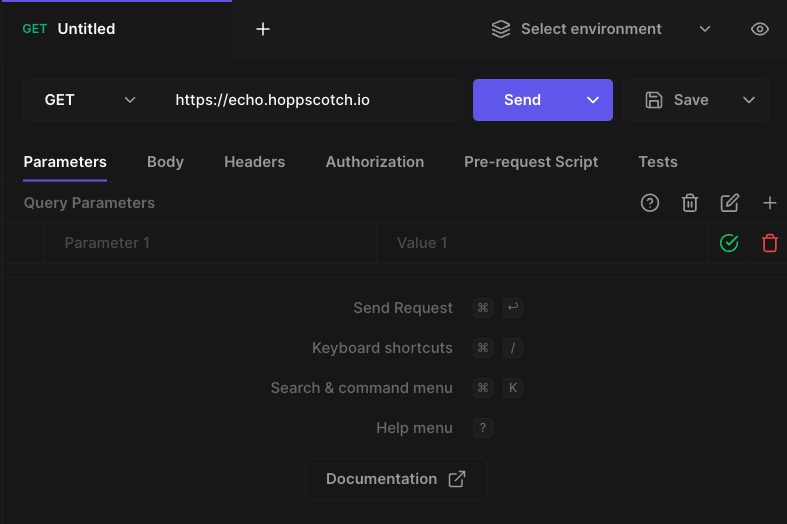Delete Parameter 1 with red trash icon
787x524 pixels.
769,243
